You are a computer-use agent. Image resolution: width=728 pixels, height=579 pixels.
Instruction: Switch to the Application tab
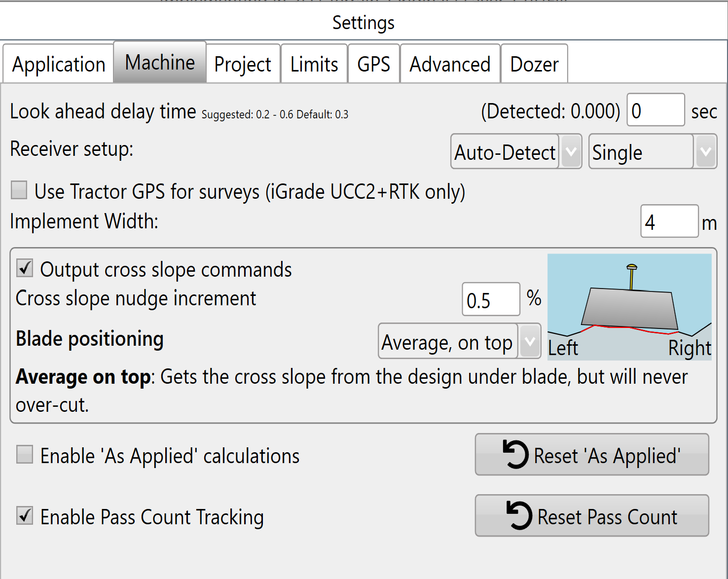[58, 64]
